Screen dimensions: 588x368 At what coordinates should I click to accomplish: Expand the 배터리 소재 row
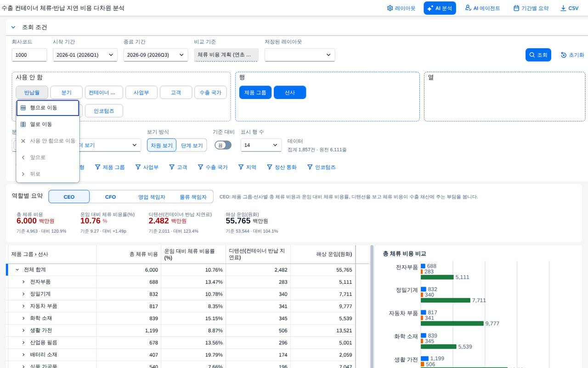tap(24, 355)
